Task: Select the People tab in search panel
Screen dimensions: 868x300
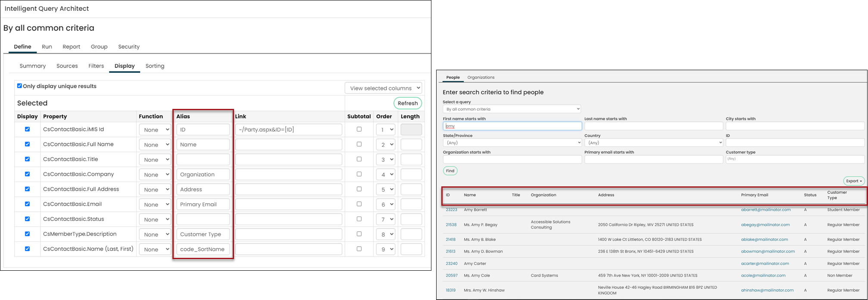Action: coord(453,77)
